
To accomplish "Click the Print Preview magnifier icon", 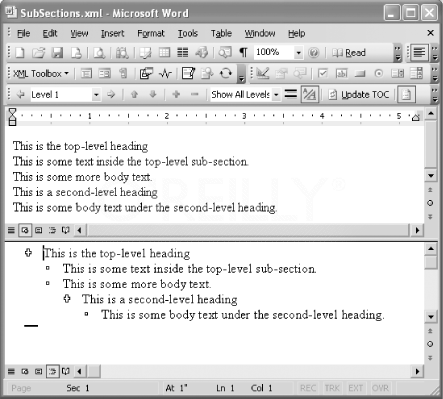I will pos(99,53).
